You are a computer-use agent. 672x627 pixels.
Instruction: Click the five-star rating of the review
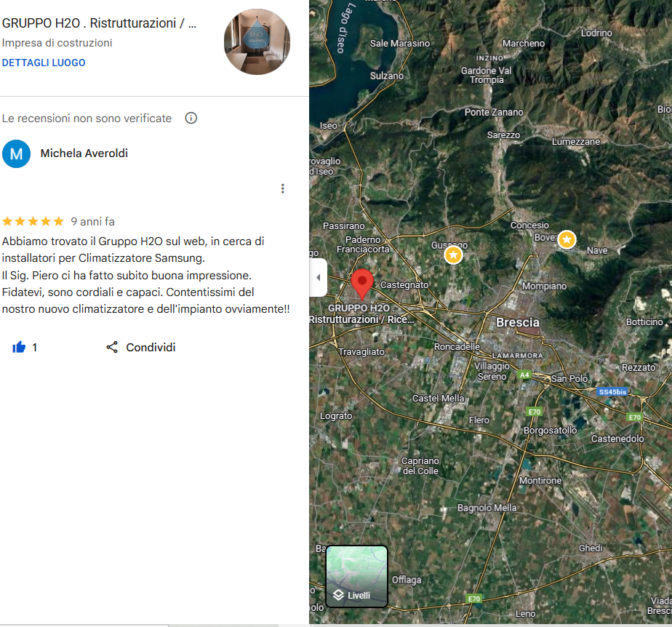point(33,222)
